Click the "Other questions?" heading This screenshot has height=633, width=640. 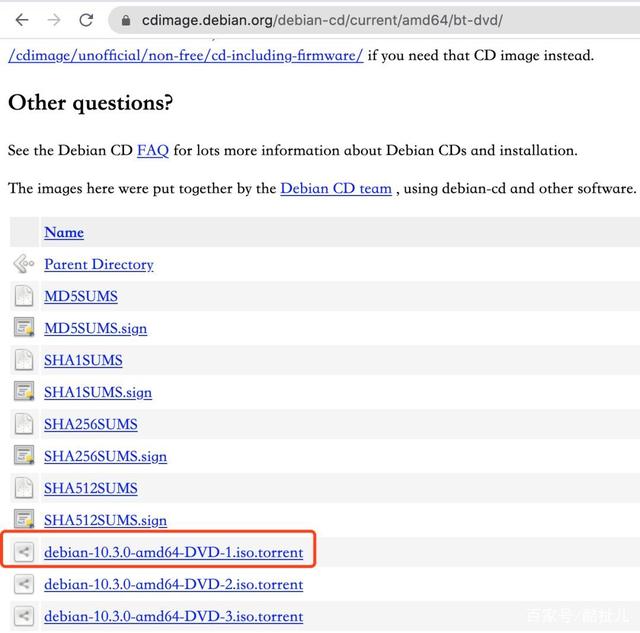[91, 103]
